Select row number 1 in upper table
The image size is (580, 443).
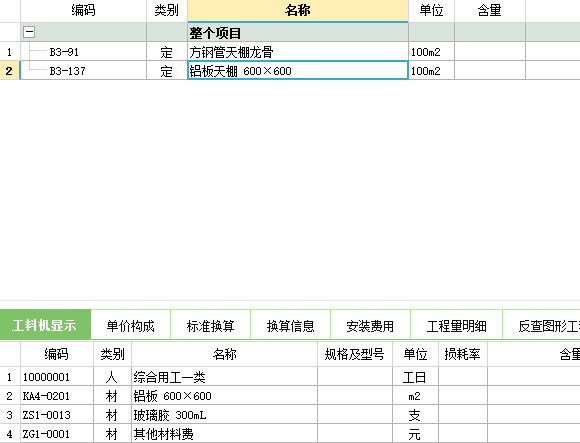10,52
